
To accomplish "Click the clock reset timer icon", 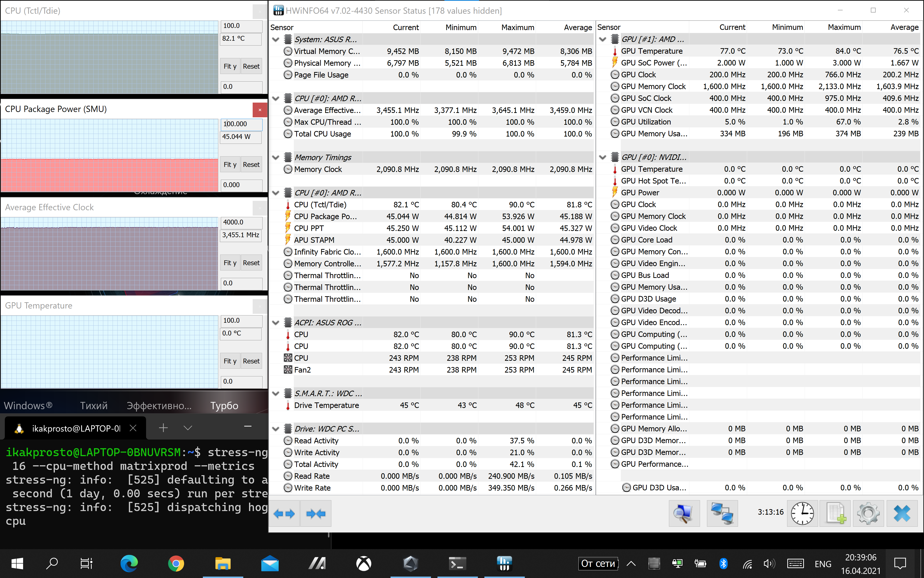I will point(802,513).
